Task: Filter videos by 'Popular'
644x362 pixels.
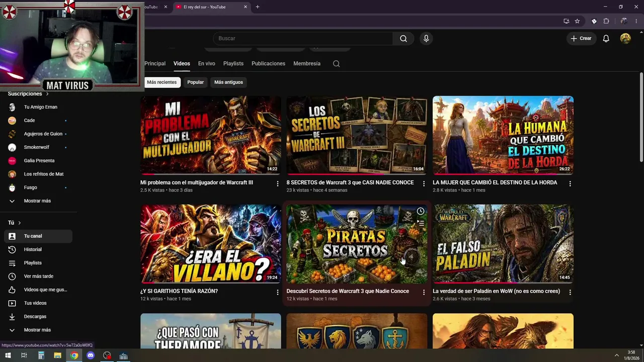Action: (x=196, y=82)
